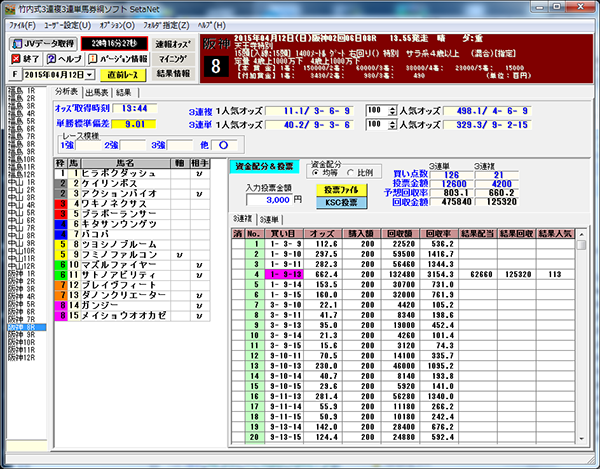Click the 結果情報 button
The height and width of the screenshot is (469, 600).
[173, 73]
